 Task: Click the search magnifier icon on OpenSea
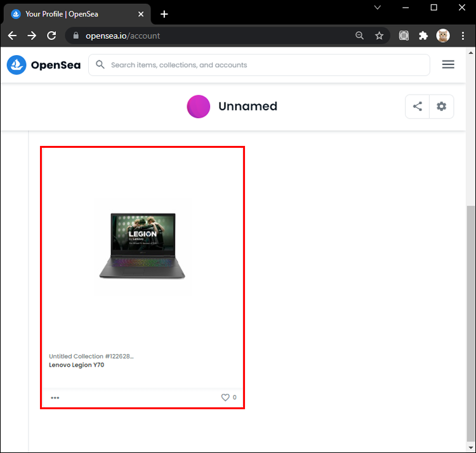point(100,65)
